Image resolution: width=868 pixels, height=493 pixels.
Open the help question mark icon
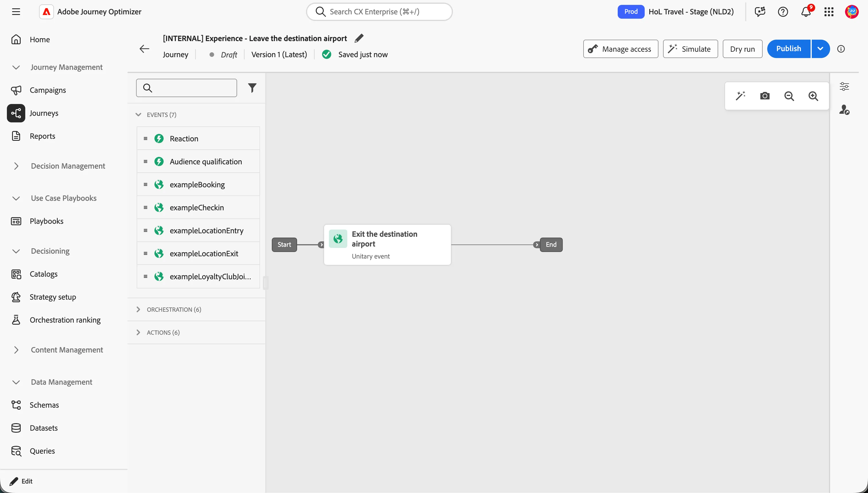coord(783,11)
